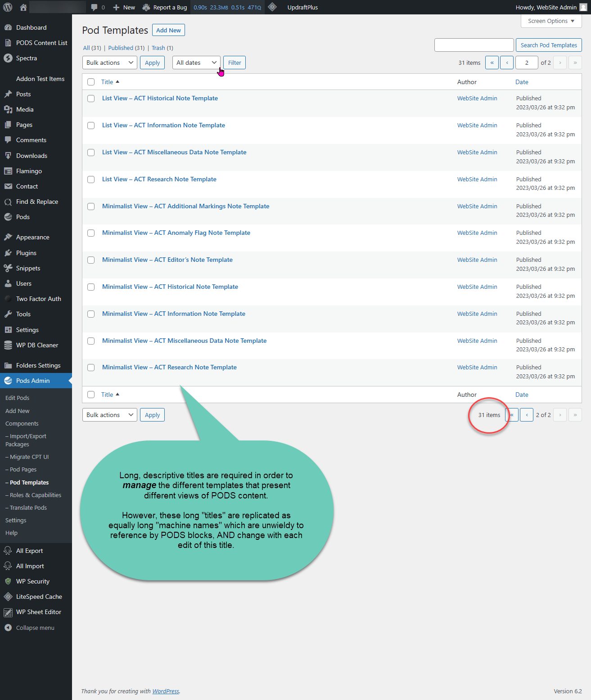The image size is (591, 700).
Task: Expand Screen Options panel
Action: click(x=550, y=21)
